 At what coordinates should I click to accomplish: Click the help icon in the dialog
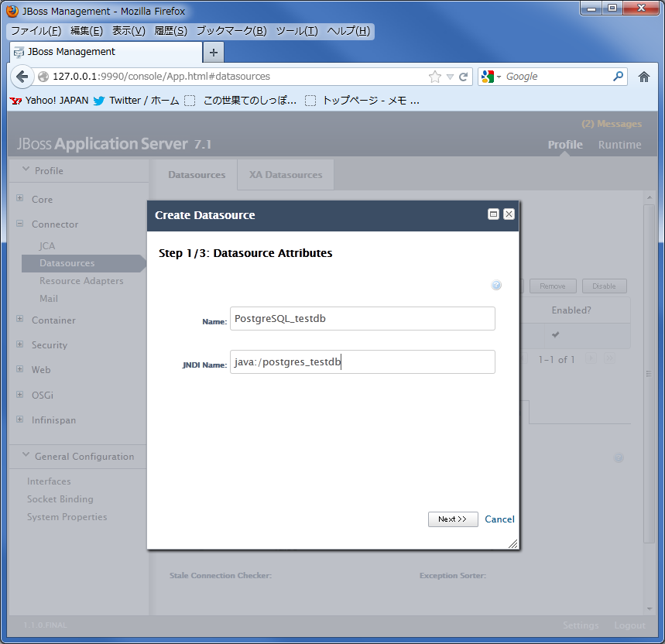pyautogui.click(x=496, y=285)
